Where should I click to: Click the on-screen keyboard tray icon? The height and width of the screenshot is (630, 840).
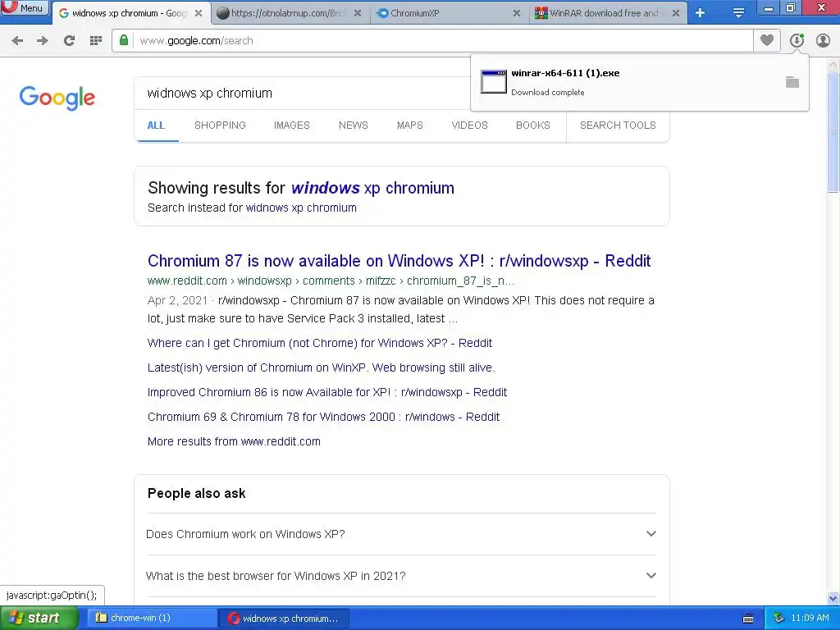coord(748,619)
